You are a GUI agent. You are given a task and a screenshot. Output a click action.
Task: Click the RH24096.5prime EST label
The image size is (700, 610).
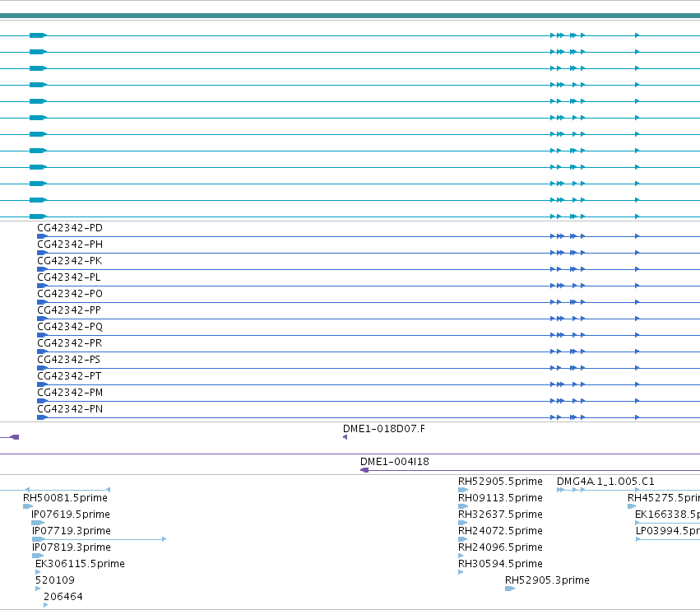(x=500, y=547)
